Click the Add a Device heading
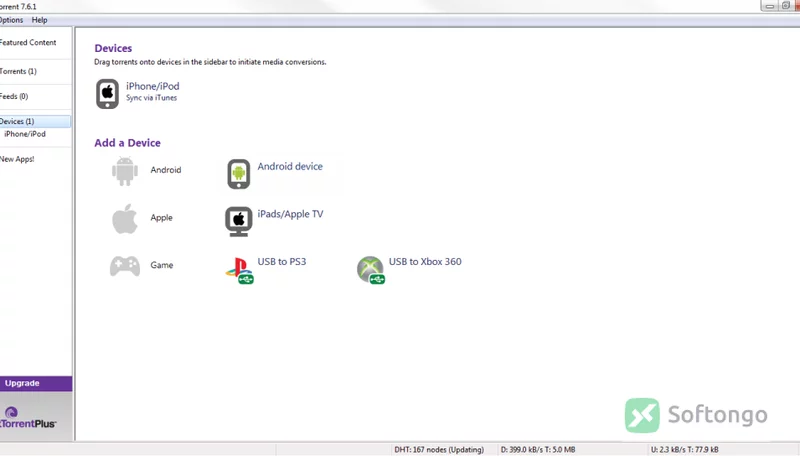This screenshot has height=456, width=800. (x=128, y=143)
